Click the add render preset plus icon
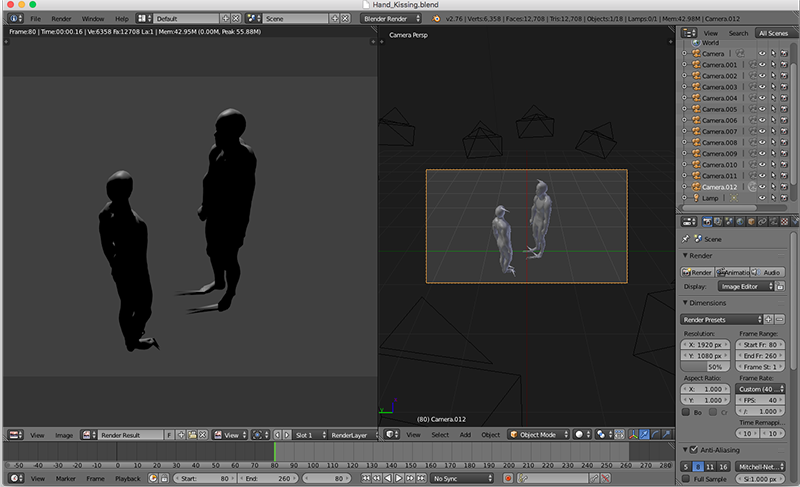 [766, 319]
